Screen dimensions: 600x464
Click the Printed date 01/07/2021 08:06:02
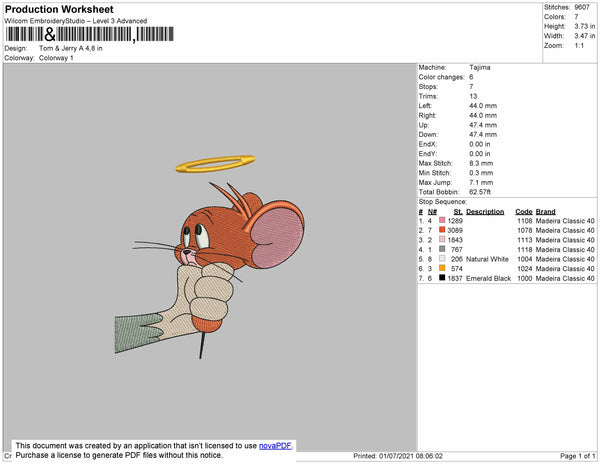[411, 456]
